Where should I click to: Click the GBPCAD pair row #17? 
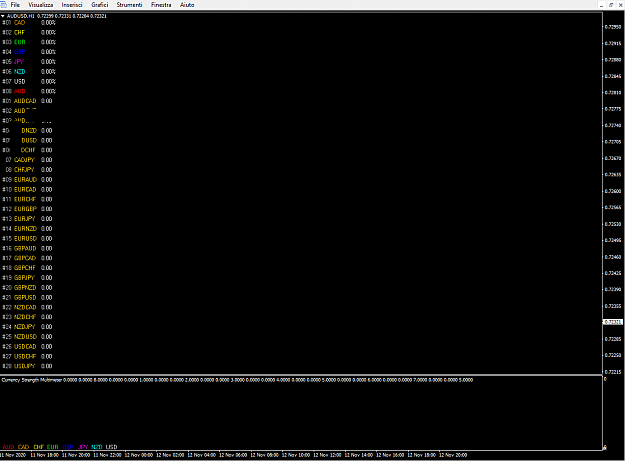[x=27, y=258]
